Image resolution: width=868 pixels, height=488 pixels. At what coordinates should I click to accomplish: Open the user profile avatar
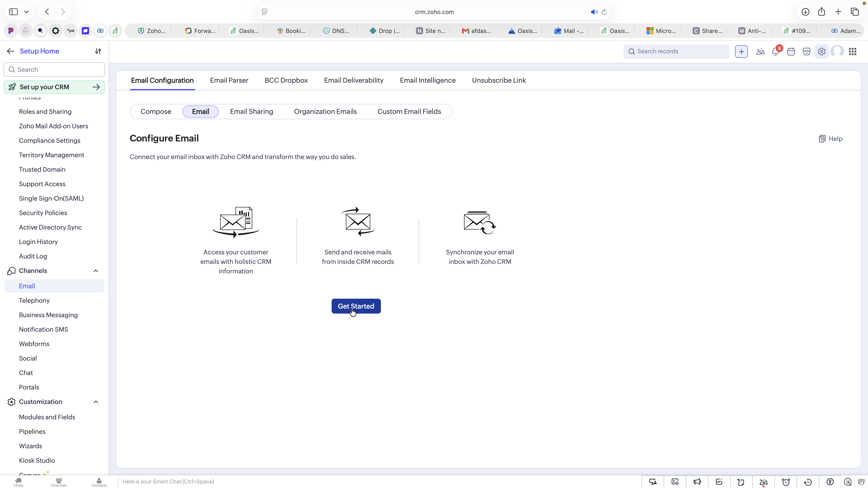click(837, 52)
